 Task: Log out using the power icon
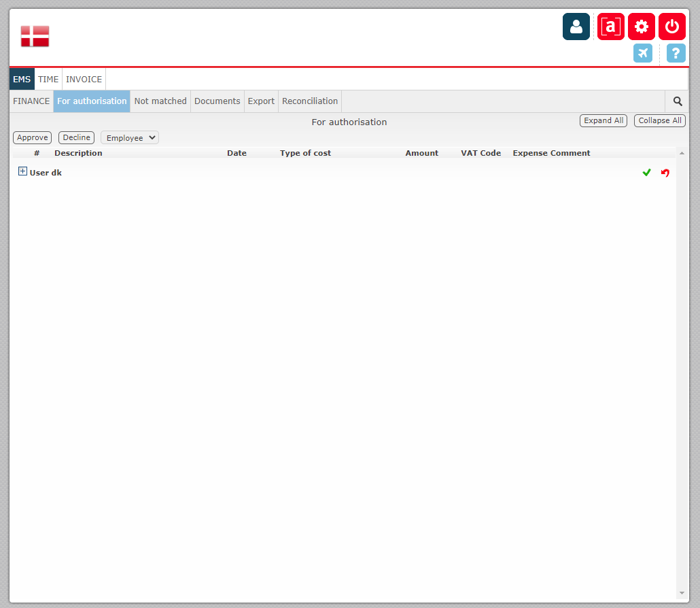(x=672, y=27)
